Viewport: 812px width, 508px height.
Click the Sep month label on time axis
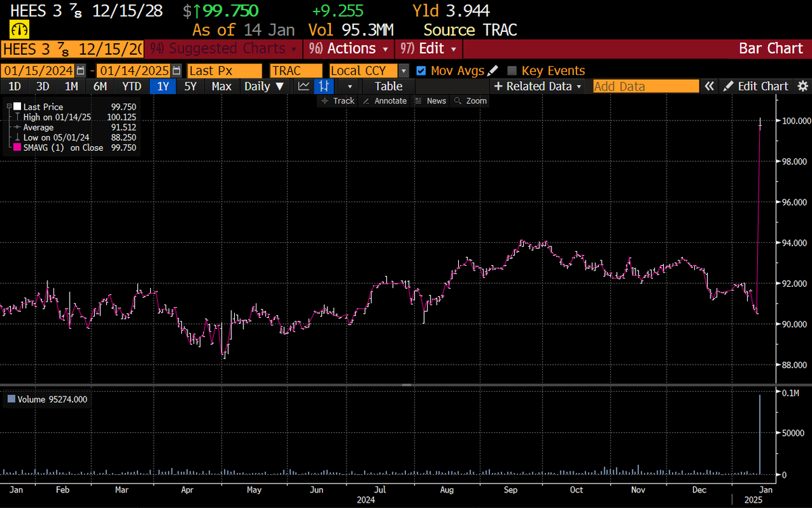tap(511, 489)
